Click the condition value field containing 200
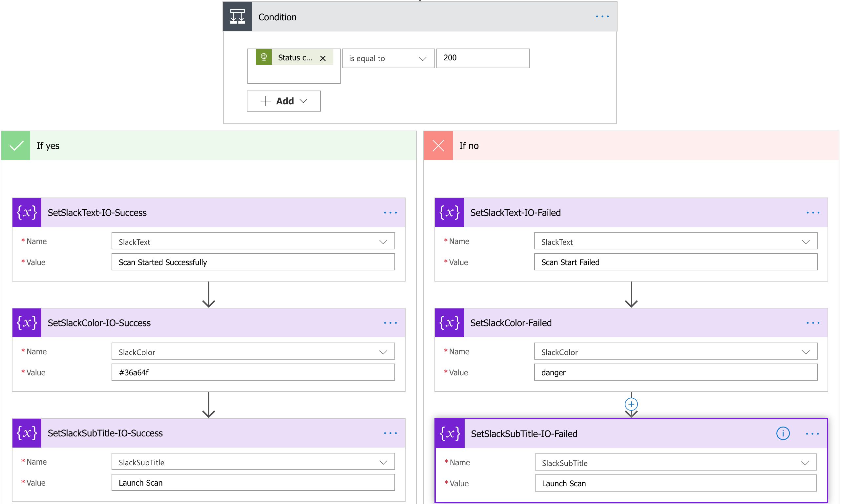 482,58
